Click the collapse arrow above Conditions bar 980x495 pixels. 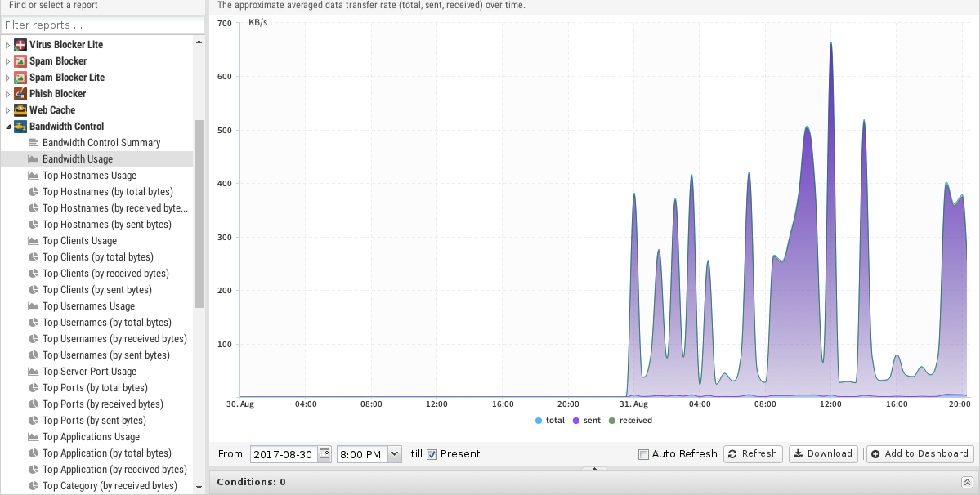594,468
